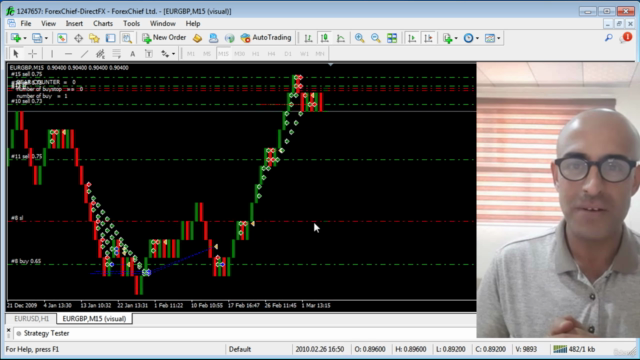Select the M5 timeframe
This screenshot has height=360, width=640.
pos(207,53)
